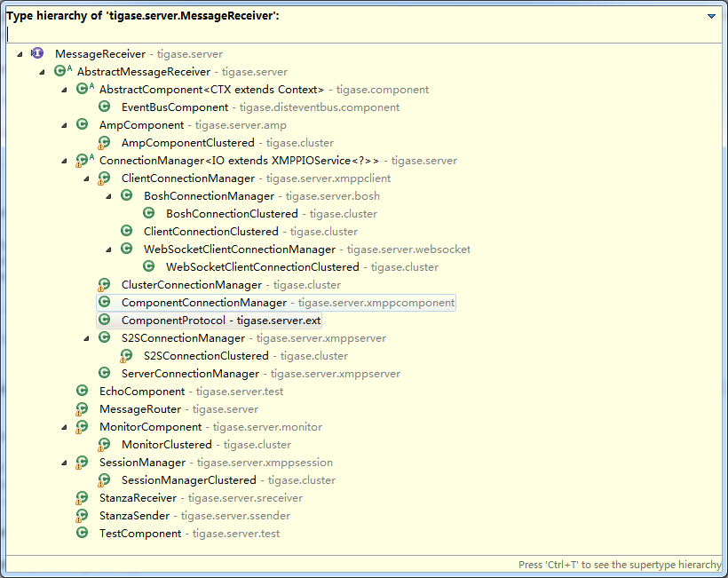Collapse the MonitorComponent node
Viewport: 728px width, 578px height.
[x=64, y=427]
